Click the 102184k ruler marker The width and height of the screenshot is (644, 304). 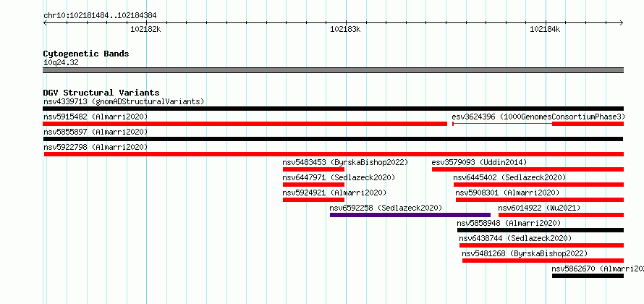coord(545,29)
